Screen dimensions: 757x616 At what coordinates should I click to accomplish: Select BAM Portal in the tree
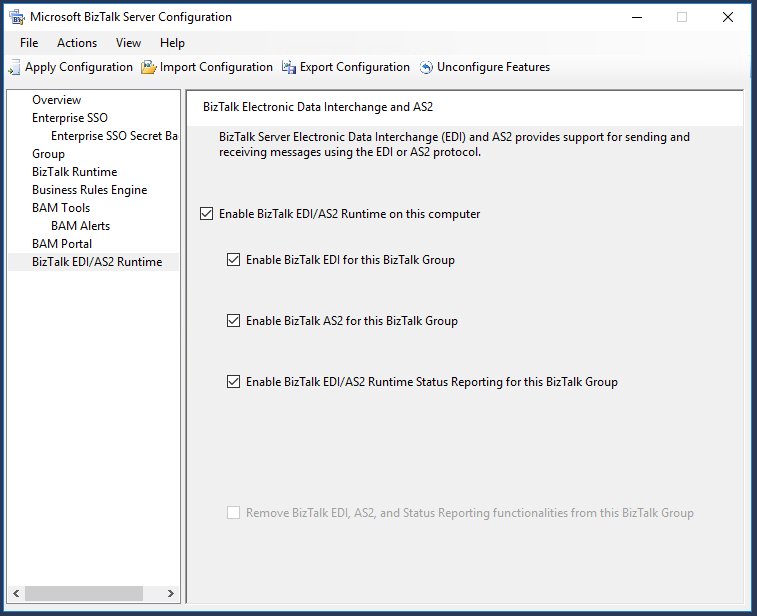pyautogui.click(x=62, y=244)
